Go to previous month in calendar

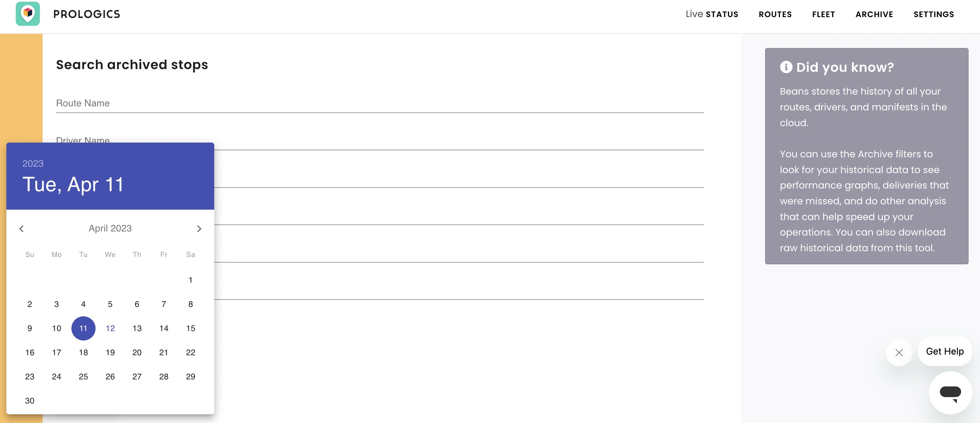[x=22, y=228]
